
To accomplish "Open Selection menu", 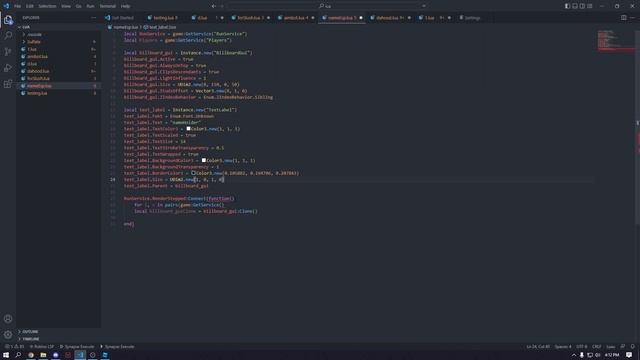I will [47, 6].
